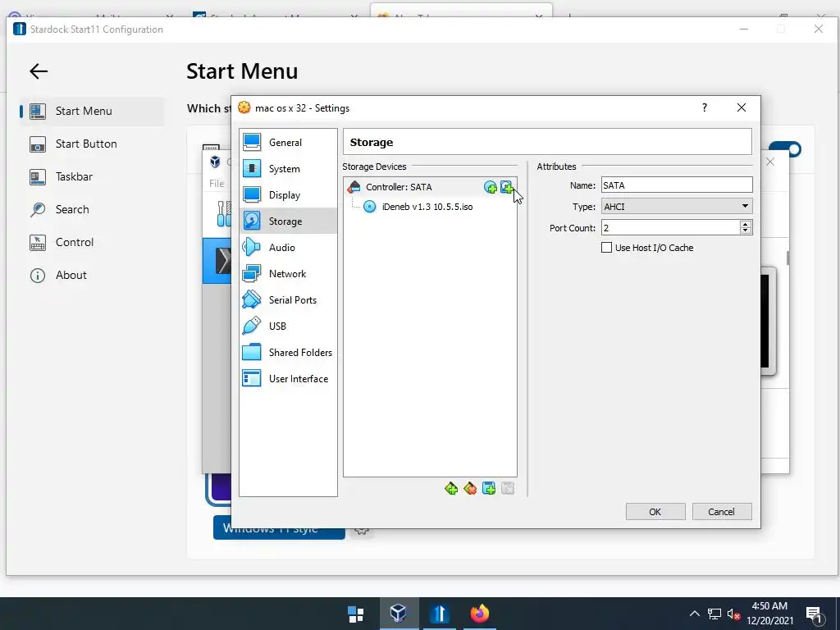
Task: Click Firefox icon on taskbar
Action: [480, 614]
